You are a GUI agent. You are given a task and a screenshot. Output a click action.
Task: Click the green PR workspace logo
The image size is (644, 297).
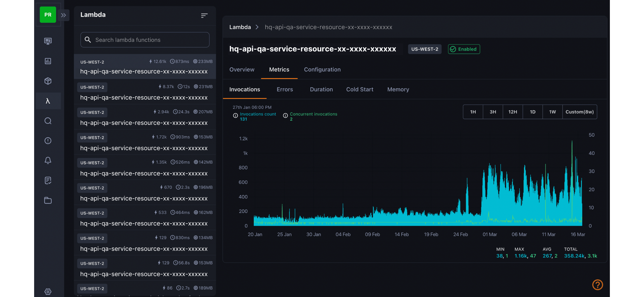point(48,15)
